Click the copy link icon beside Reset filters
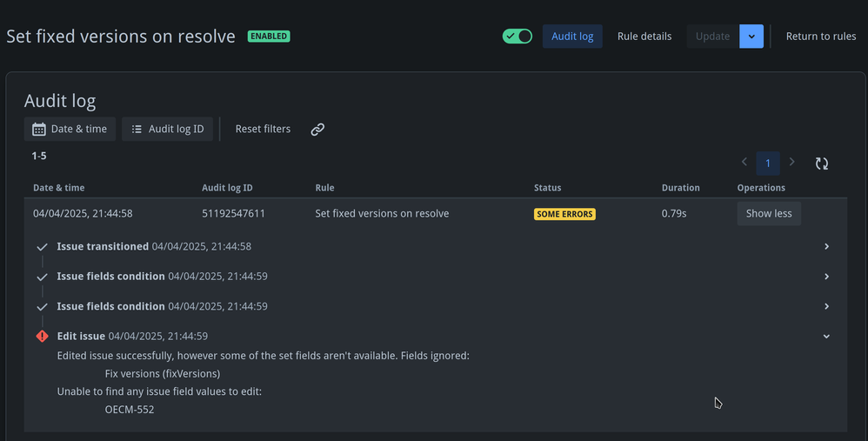Screen dimensions: 868x441 point(317,130)
